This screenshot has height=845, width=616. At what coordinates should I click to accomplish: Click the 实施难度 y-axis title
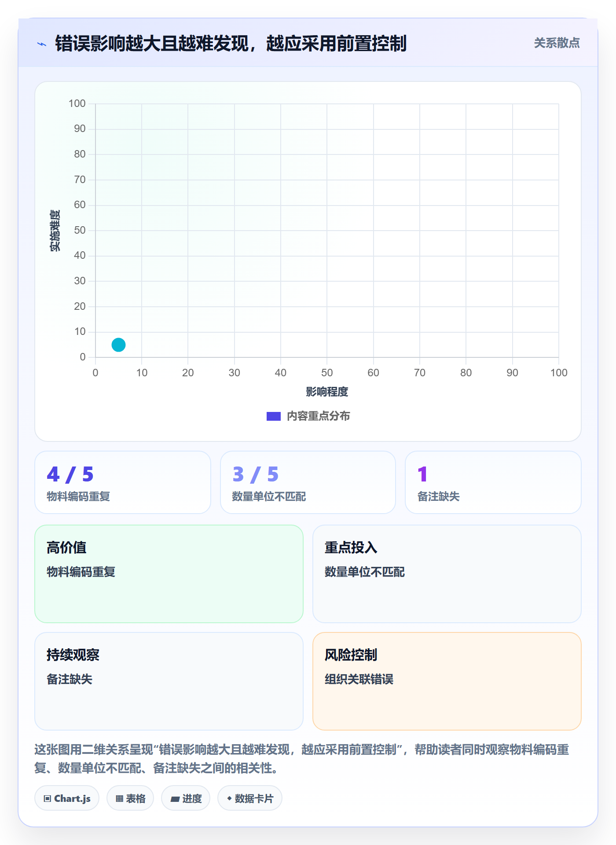click(55, 231)
